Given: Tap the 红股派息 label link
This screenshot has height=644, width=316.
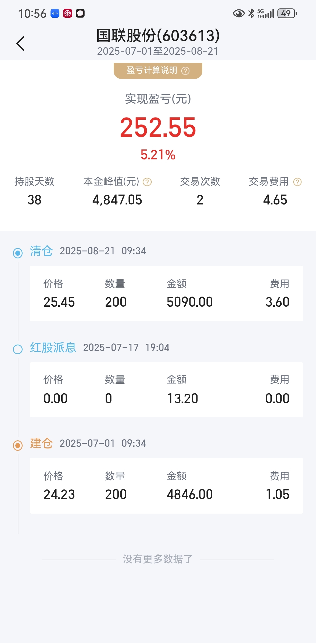Looking at the screenshot, I should coord(53,347).
